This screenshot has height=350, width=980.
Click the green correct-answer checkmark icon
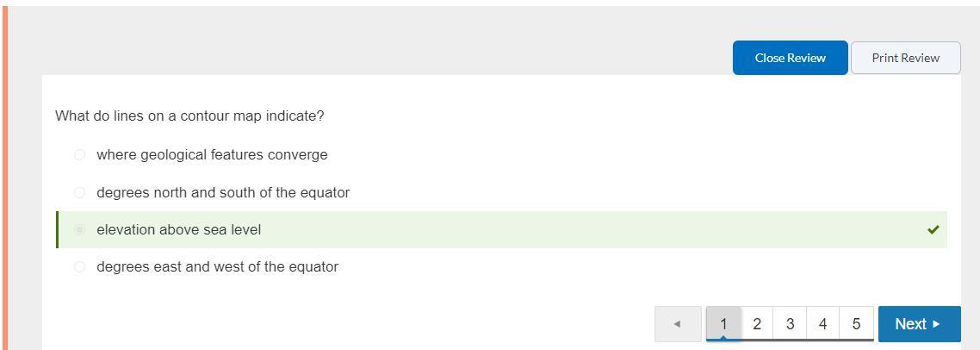pos(933,230)
